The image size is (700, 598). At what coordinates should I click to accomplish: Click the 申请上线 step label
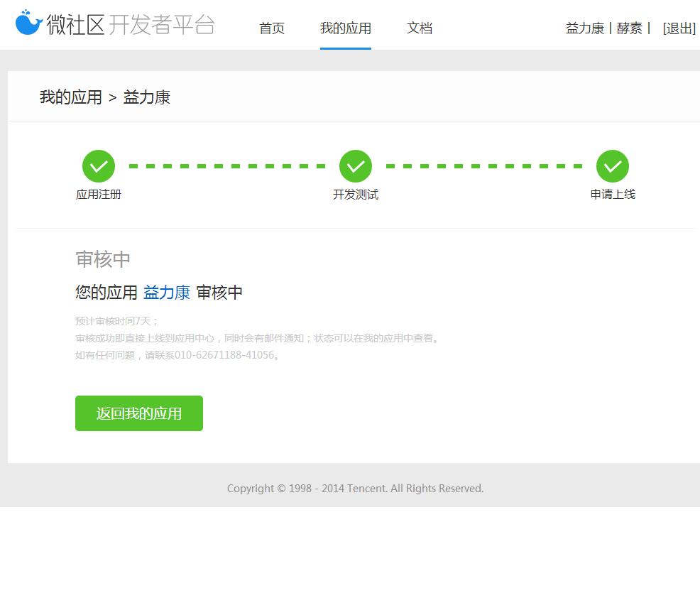point(613,195)
